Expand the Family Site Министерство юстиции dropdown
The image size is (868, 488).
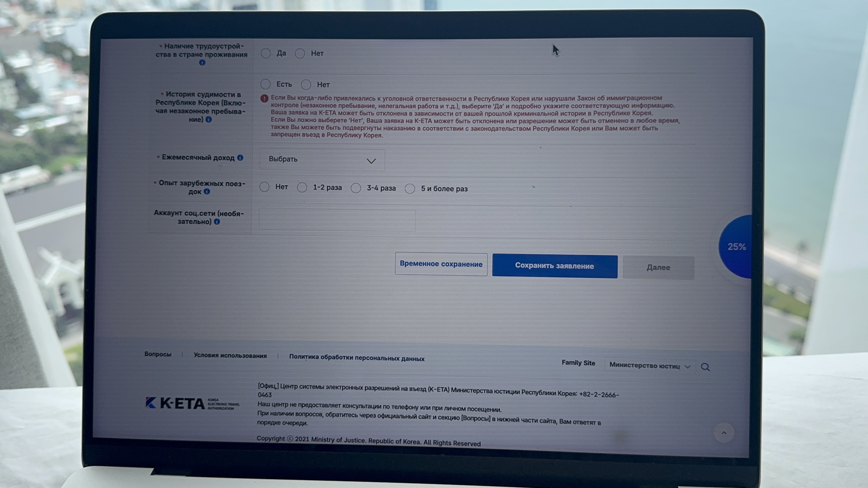(650, 366)
